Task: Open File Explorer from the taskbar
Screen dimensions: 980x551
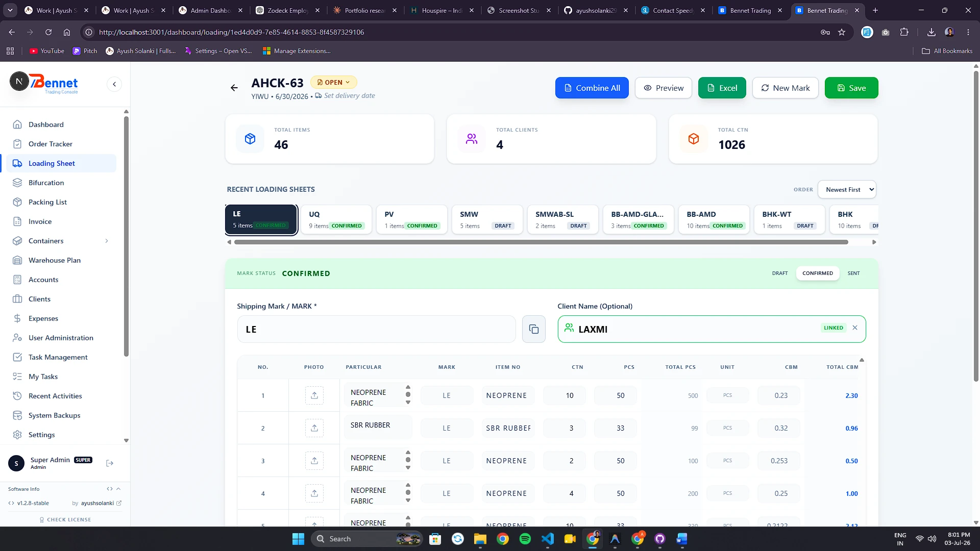Action: click(x=480, y=539)
